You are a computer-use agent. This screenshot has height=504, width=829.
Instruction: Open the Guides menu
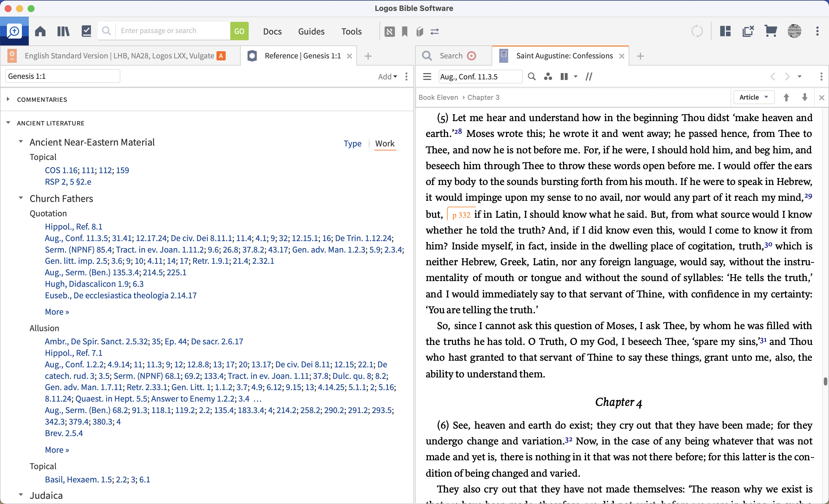[x=311, y=31]
